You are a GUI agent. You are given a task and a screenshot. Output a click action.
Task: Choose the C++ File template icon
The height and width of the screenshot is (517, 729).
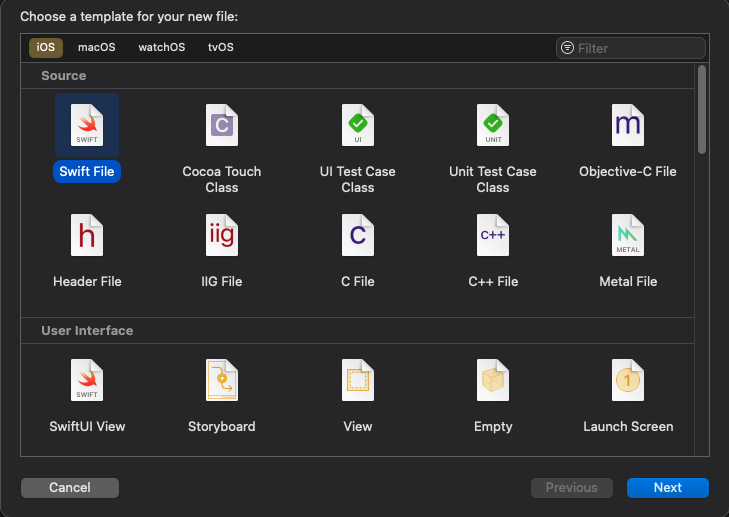493,235
